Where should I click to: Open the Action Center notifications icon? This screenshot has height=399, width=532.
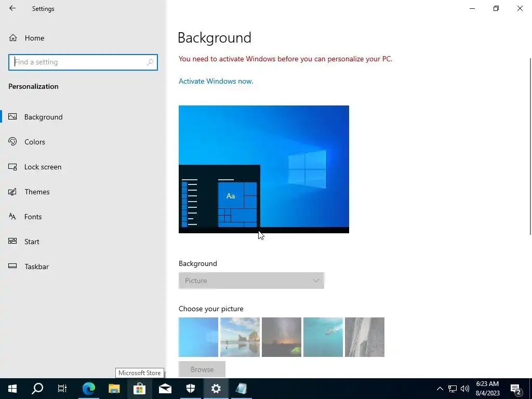[516, 389]
